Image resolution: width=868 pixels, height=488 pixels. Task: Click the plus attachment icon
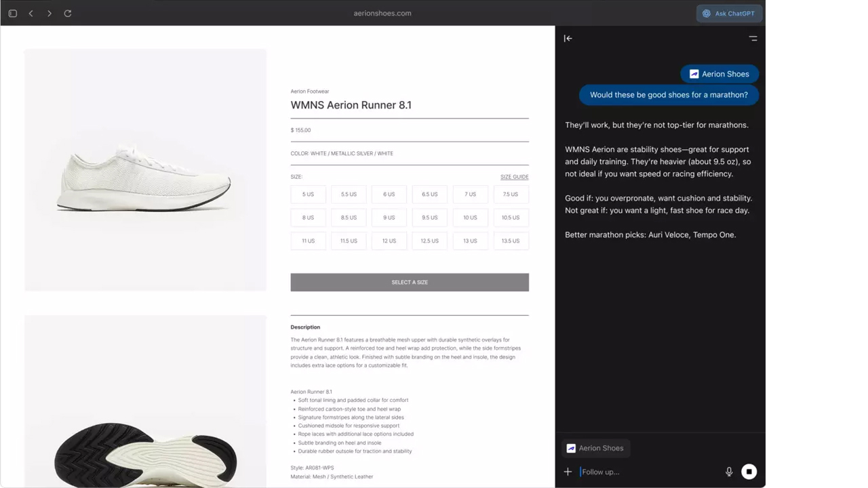click(x=568, y=472)
